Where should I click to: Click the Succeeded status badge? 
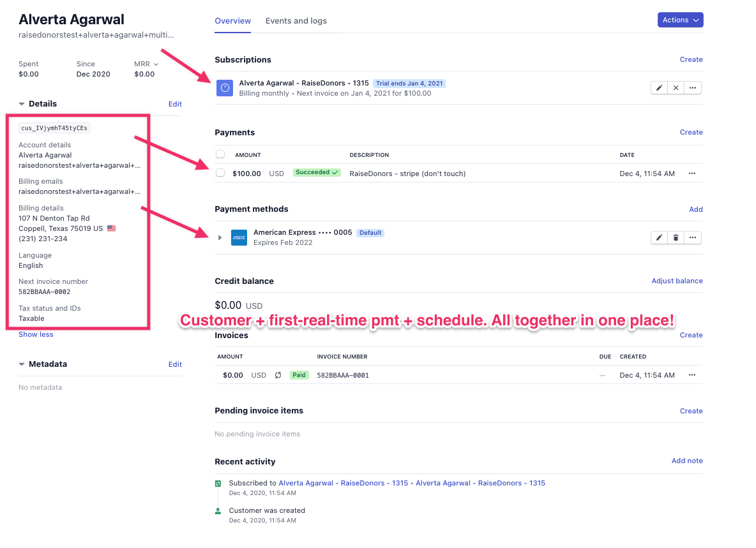pos(317,172)
